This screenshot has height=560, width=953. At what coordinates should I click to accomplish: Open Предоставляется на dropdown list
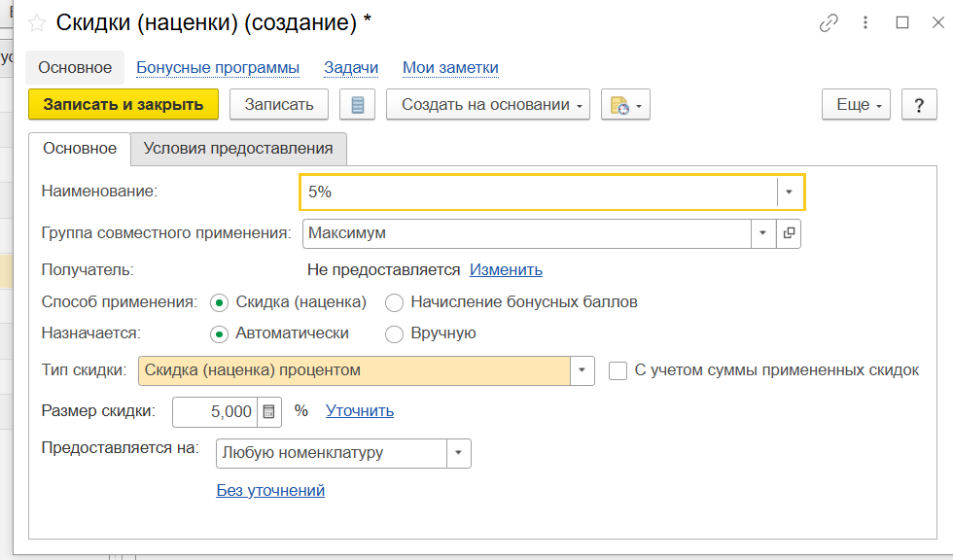coord(458,453)
